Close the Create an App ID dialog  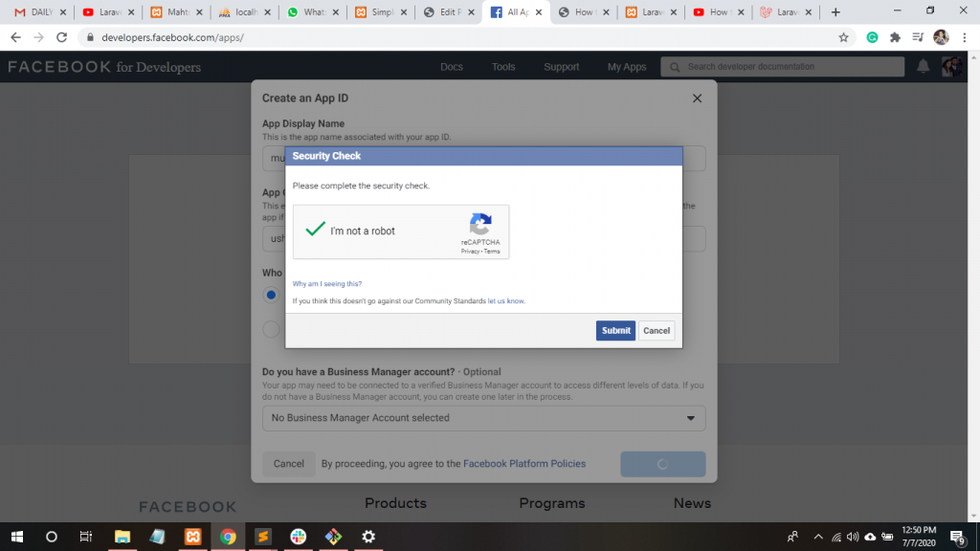click(697, 99)
